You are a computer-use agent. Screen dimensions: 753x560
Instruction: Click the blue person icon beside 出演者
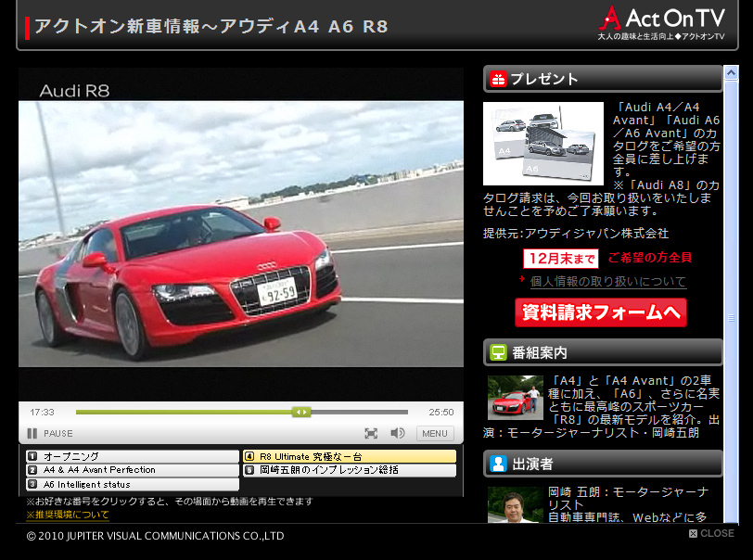coord(498,464)
